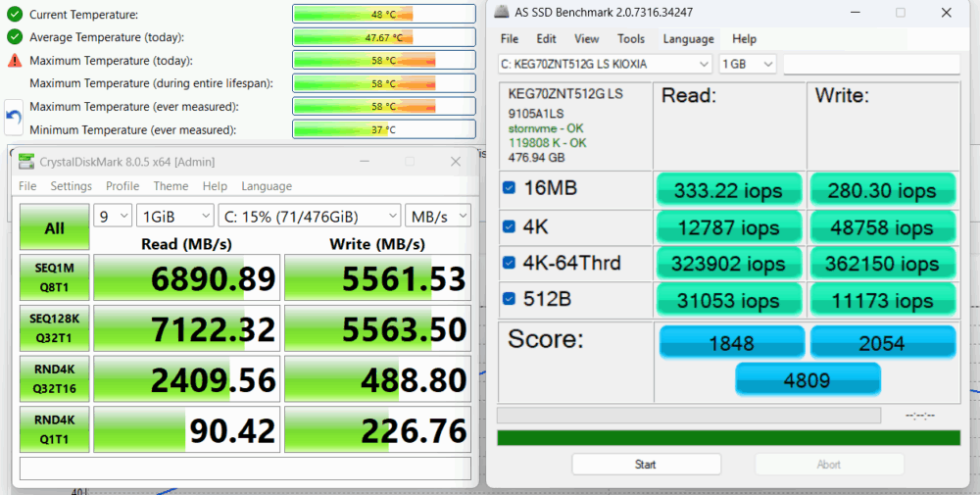
Task: Open Help menu in AS SSD Benchmark
Action: click(x=745, y=39)
